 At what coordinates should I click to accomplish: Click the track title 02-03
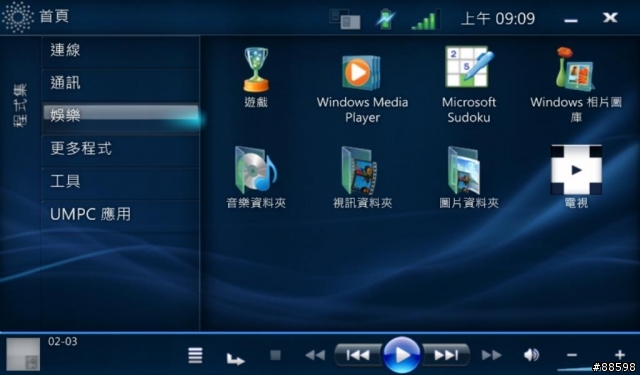click(62, 342)
